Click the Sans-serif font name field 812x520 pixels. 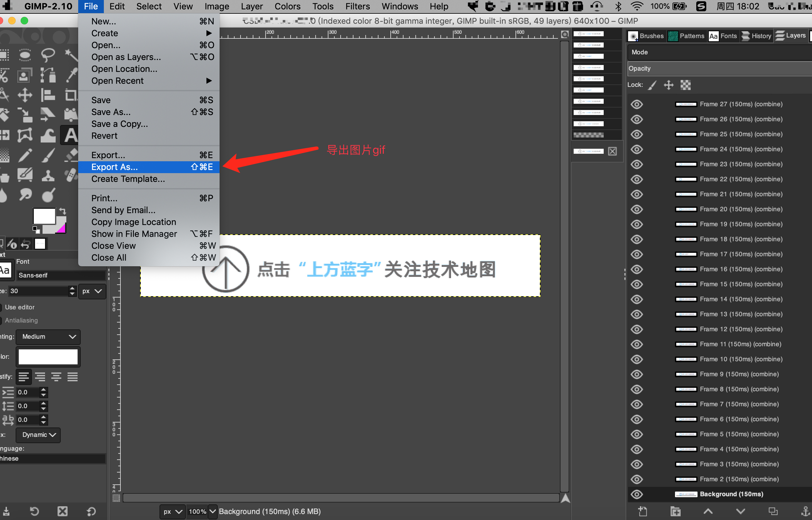tap(61, 275)
